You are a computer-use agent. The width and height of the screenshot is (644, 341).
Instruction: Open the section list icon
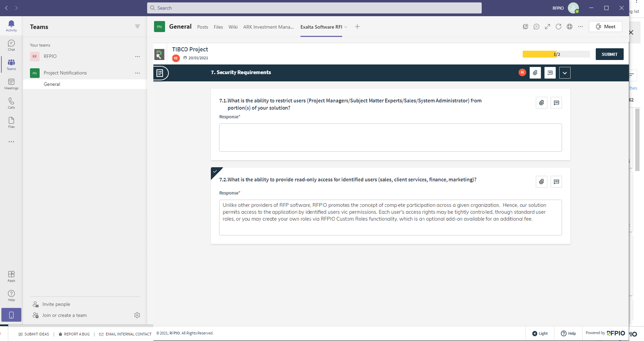pos(160,73)
